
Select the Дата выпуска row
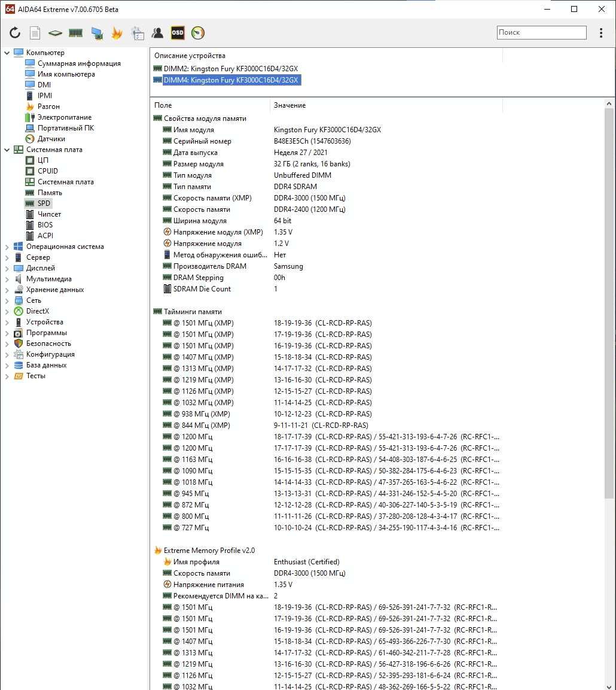pos(326,153)
